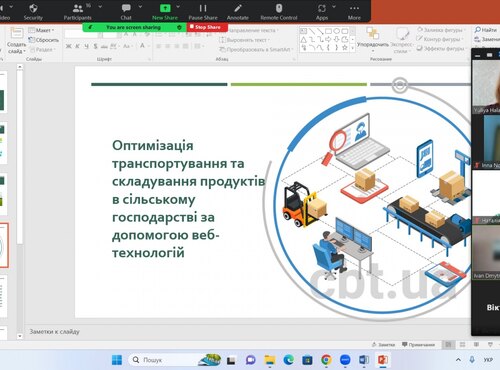
Task: Expand the New Share options arrow
Action: [x=178, y=7]
